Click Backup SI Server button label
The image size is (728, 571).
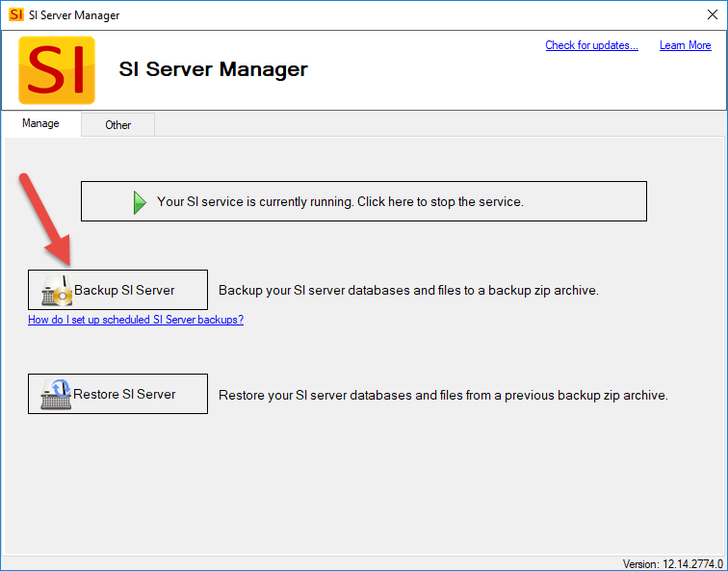124,290
